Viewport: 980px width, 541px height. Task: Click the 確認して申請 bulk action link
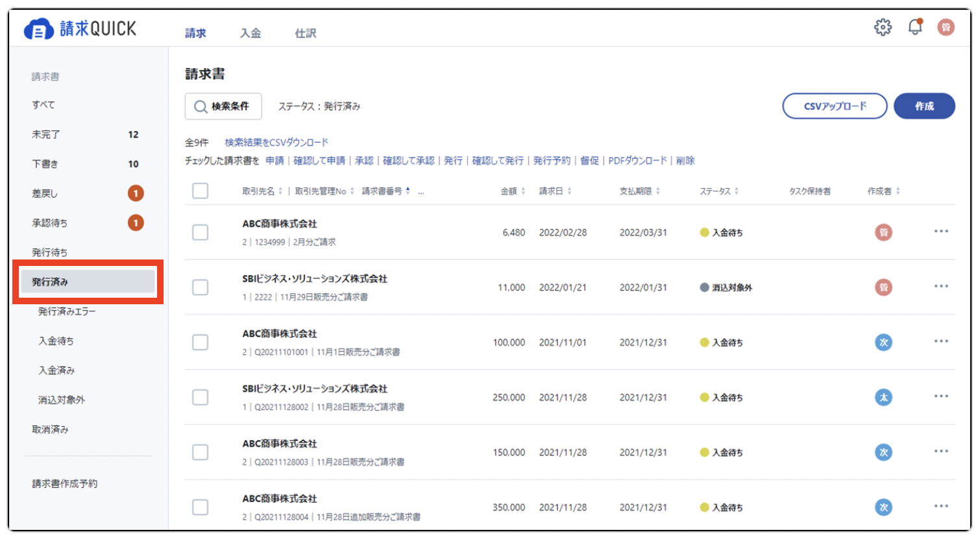coord(319,160)
